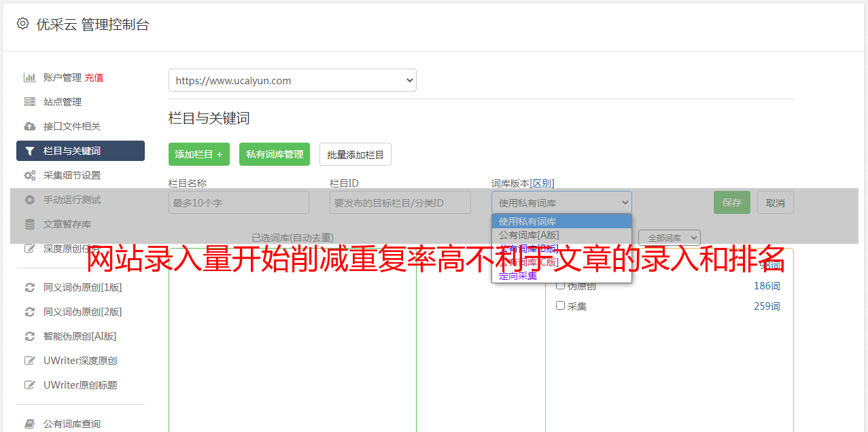Click the edit icon beside UWriter原创标题
Image resolution: width=868 pixels, height=432 pixels.
pyautogui.click(x=29, y=385)
